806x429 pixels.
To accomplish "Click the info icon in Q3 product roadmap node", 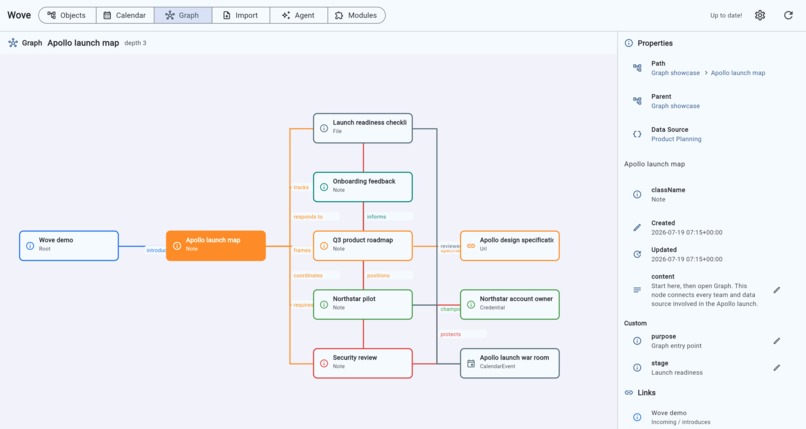I will (x=324, y=246).
